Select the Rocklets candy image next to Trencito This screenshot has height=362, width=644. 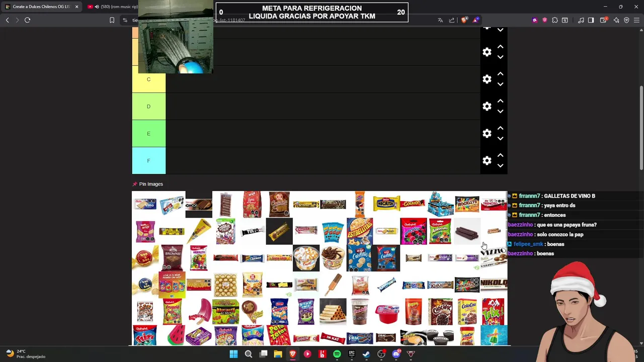[x=467, y=204]
